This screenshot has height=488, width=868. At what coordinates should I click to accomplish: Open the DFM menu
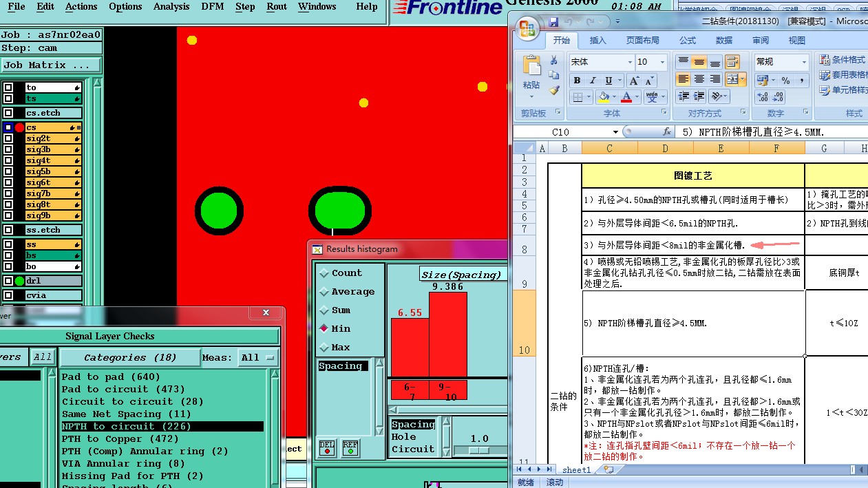[212, 7]
